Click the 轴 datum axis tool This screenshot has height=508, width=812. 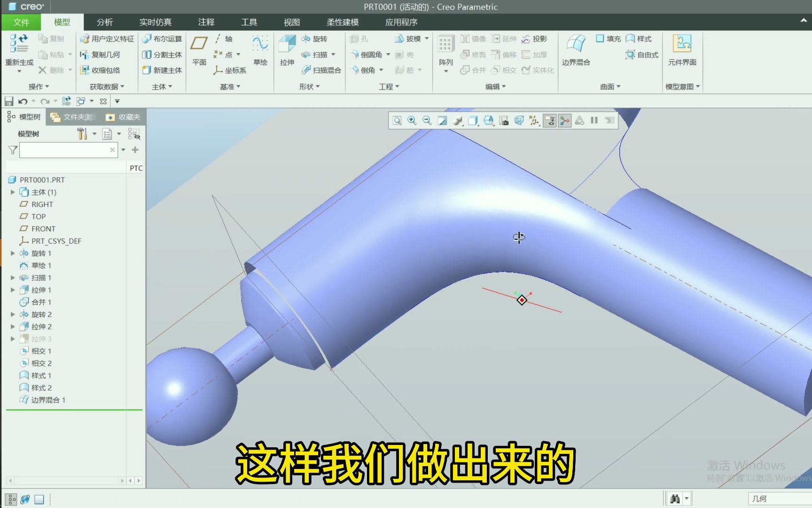(x=224, y=39)
